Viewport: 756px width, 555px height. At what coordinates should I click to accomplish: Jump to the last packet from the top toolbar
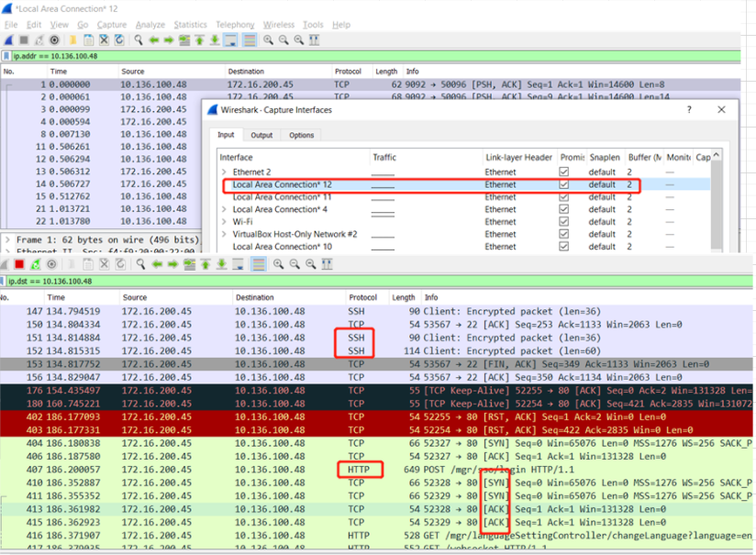(x=215, y=40)
